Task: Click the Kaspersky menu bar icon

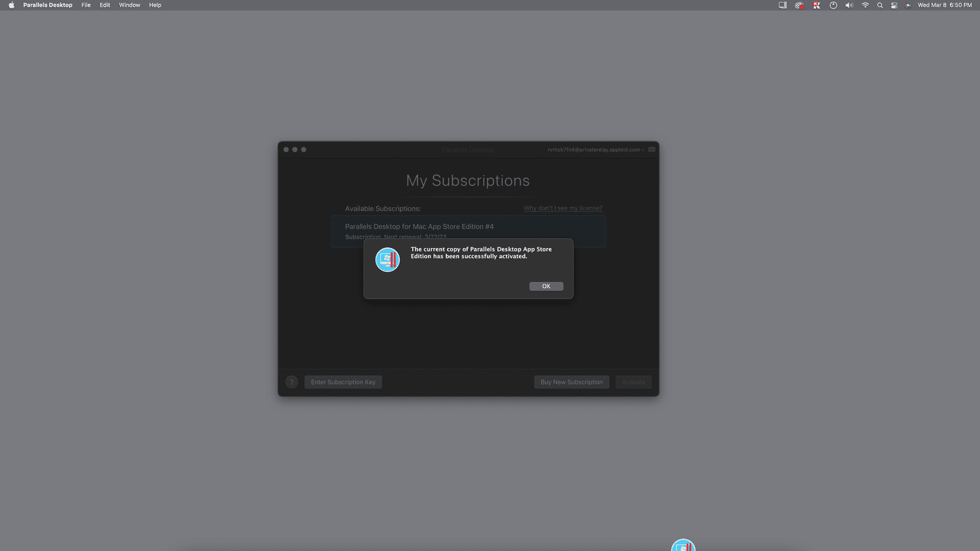Action: pyautogui.click(x=816, y=5)
